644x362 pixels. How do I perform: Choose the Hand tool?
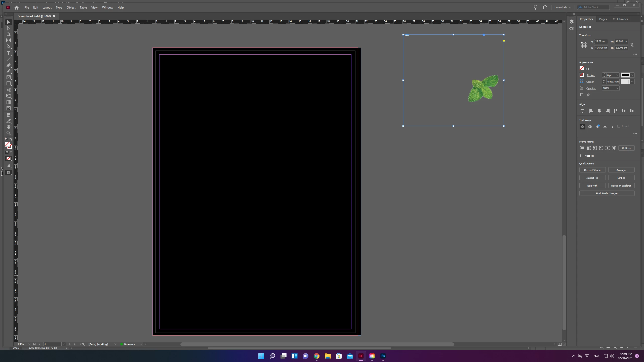[8, 127]
